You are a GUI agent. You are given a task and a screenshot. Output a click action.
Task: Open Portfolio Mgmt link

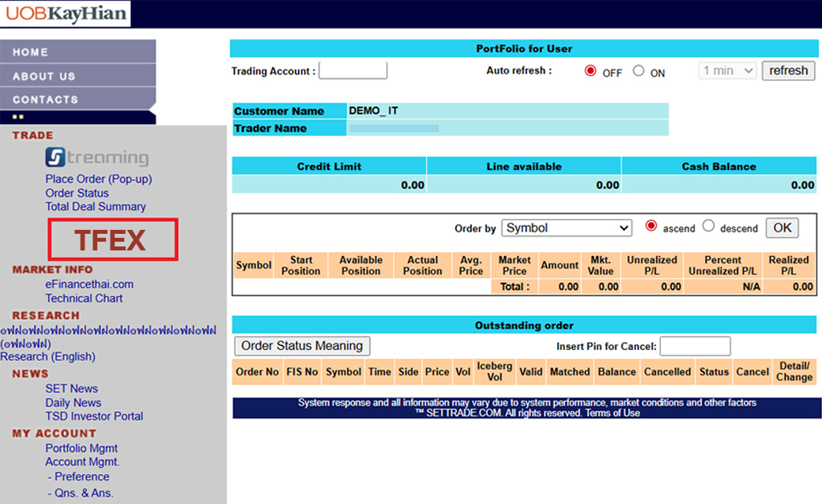[81, 449]
